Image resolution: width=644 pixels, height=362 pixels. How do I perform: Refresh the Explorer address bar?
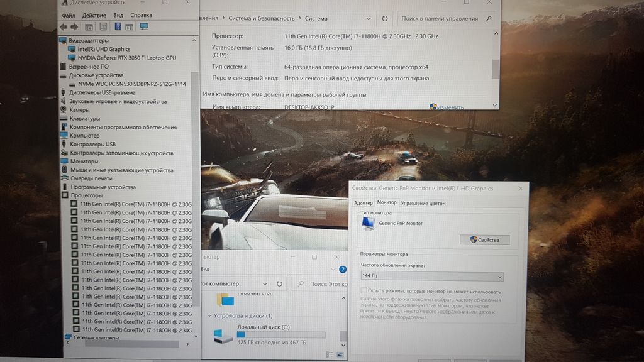[x=279, y=284]
